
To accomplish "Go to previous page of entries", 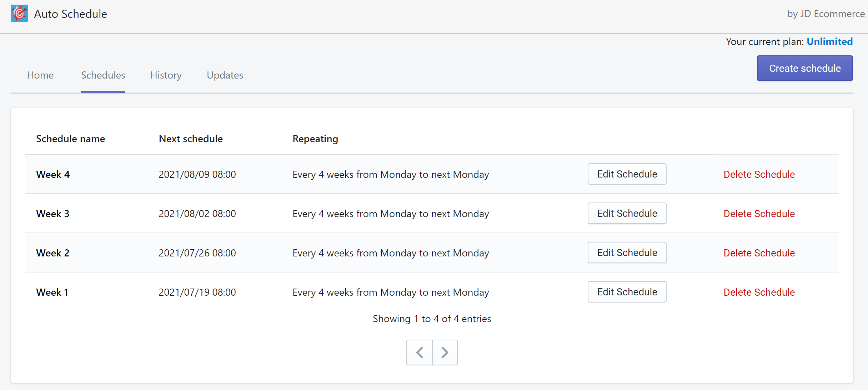I will point(420,352).
